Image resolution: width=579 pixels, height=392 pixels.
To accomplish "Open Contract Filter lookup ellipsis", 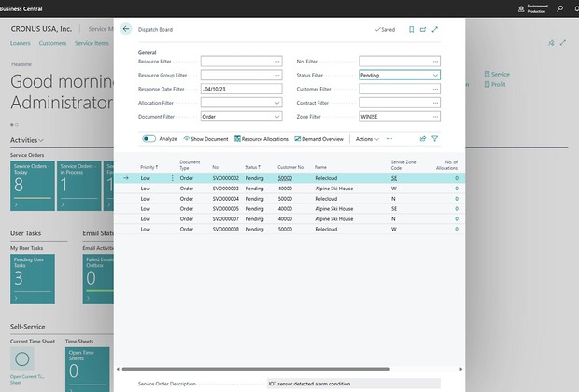I will pyautogui.click(x=435, y=103).
